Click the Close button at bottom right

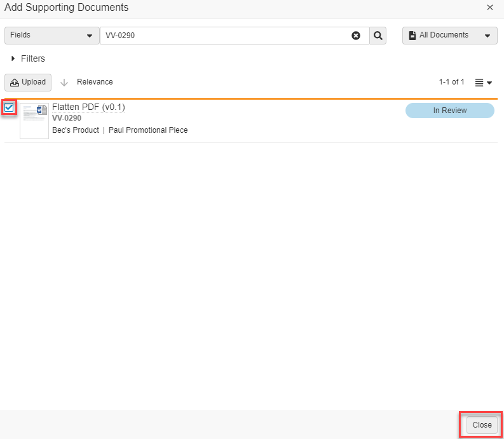(x=482, y=425)
